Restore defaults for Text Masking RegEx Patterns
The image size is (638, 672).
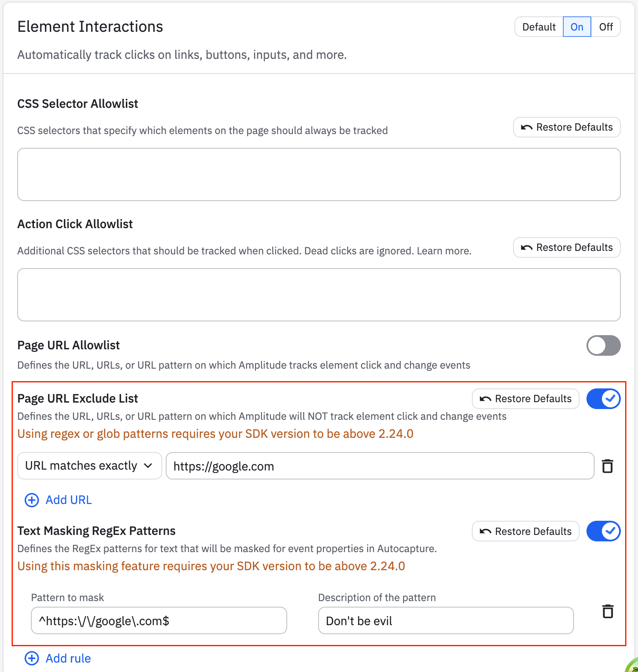[x=526, y=531]
